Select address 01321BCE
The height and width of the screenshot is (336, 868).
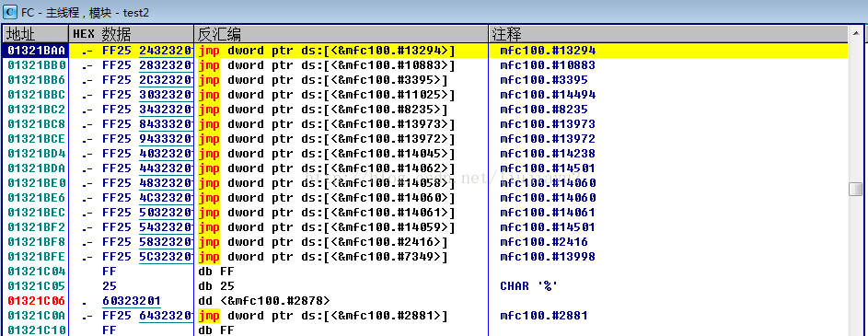pos(37,139)
